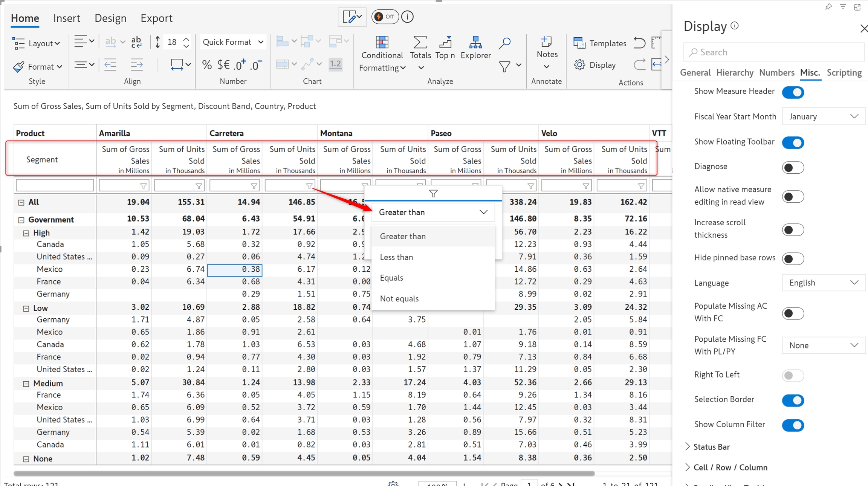The image size is (868, 486).
Task: Enable the Diagnose toggle
Action: coord(793,167)
